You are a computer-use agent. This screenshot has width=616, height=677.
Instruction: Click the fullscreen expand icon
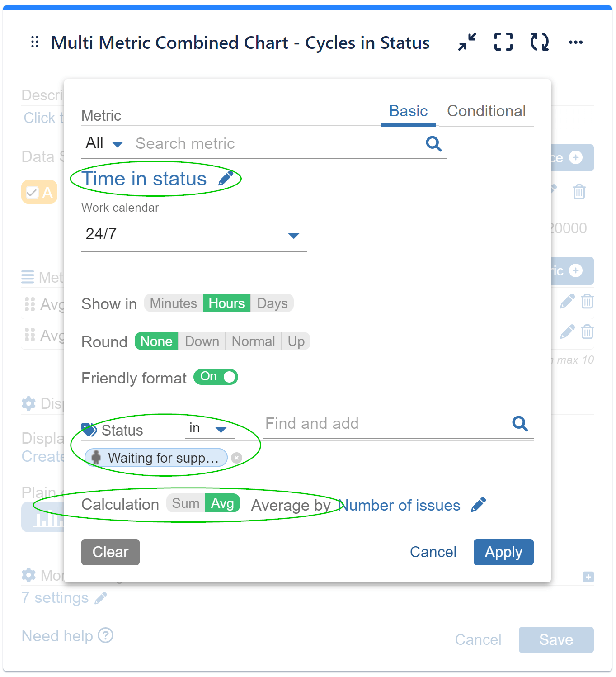[503, 42]
